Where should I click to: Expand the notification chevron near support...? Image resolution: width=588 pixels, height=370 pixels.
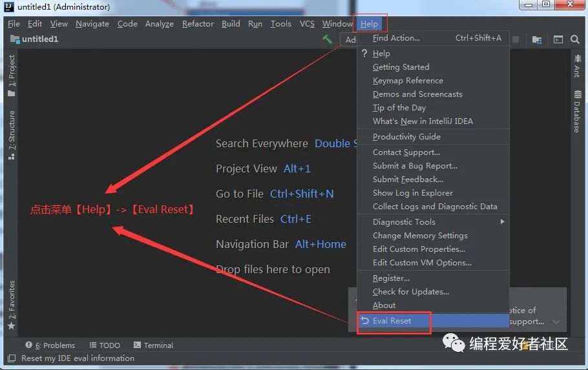(x=556, y=322)
